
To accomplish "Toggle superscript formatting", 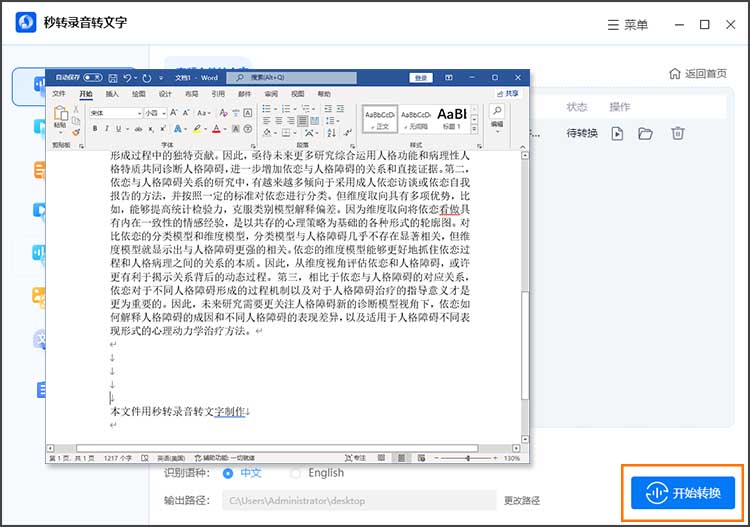I will pos(163,129).
